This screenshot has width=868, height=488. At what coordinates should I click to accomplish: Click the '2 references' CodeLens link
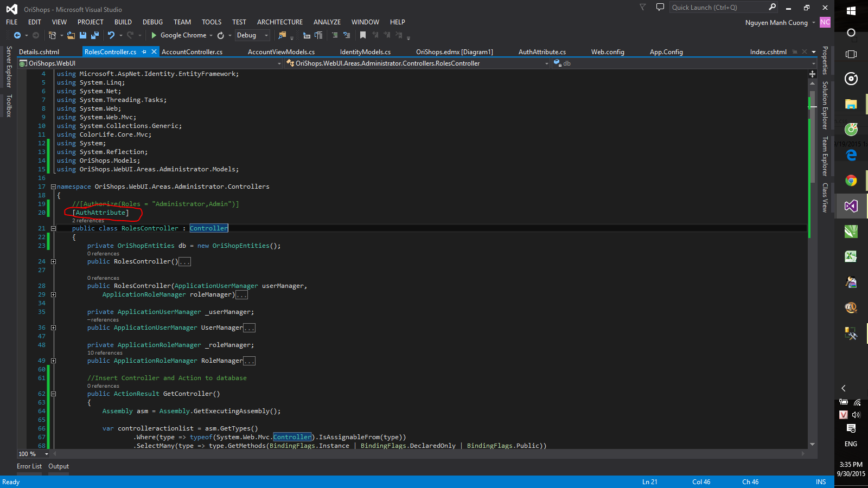(88, 221)
